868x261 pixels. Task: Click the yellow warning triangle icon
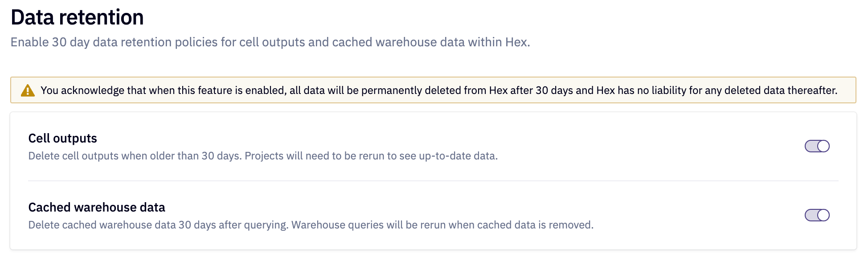pyautogui.click(x=28, y=90)
